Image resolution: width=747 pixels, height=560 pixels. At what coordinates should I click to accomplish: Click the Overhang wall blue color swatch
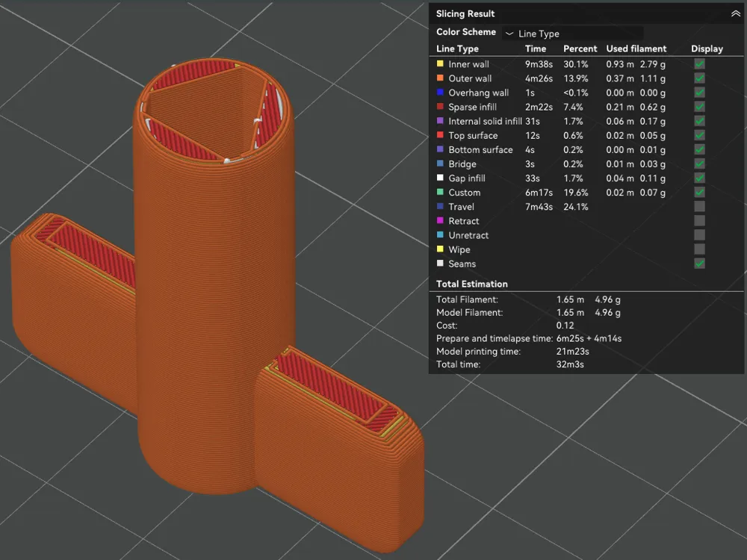click(x=440, y=92)
